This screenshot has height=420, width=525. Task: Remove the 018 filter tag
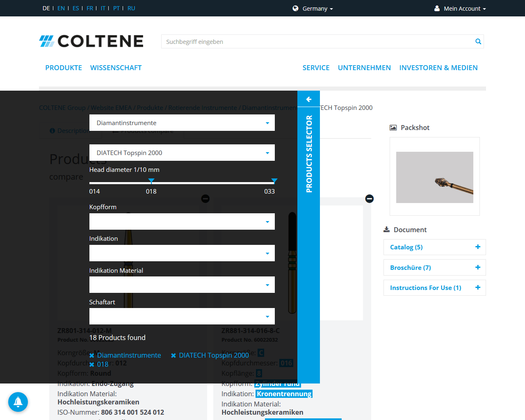click(x=92, y=365)
